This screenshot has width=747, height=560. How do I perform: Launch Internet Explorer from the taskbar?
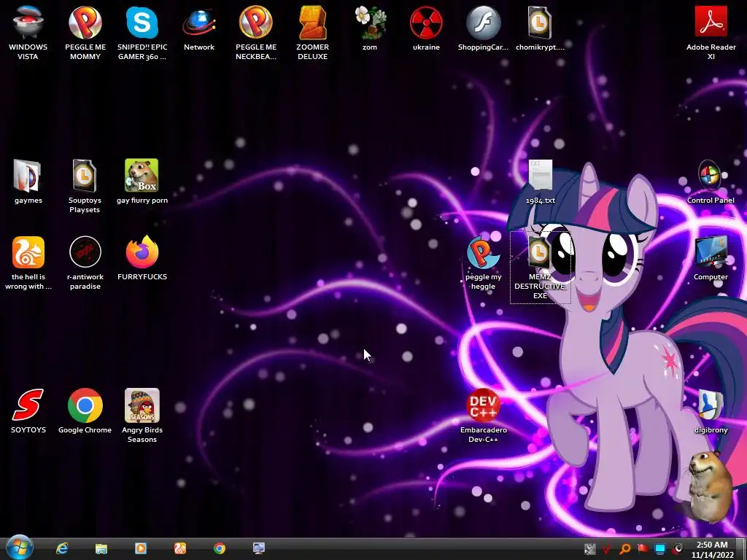(x=62, y=548)
